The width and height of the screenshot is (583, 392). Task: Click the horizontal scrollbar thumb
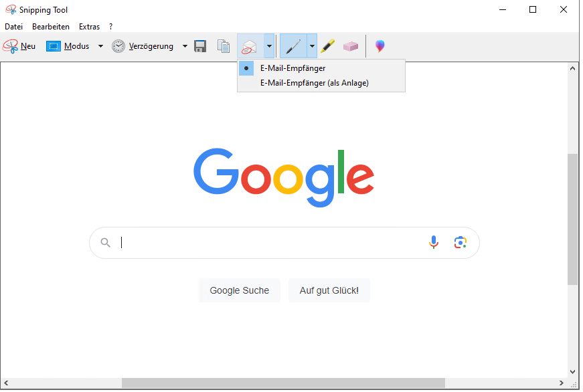pyautogui.click(x=283, y=383)
